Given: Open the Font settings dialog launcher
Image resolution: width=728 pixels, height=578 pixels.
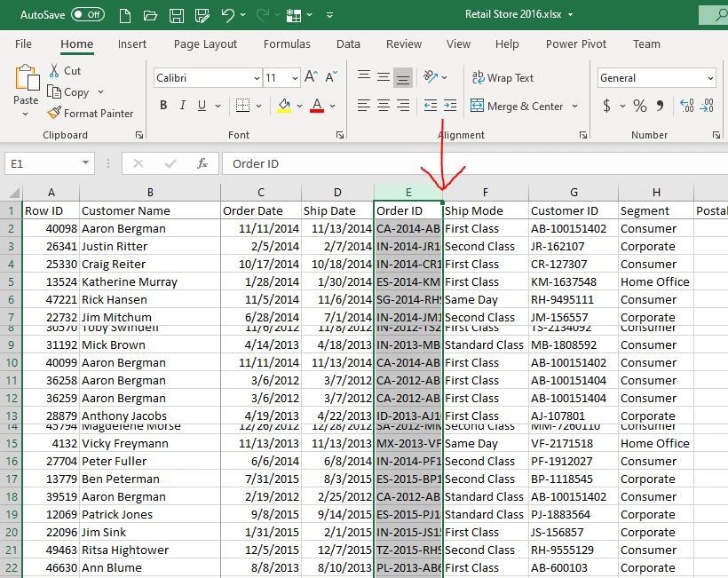Looking at the screenshot, I should click(x=340, y=135).
